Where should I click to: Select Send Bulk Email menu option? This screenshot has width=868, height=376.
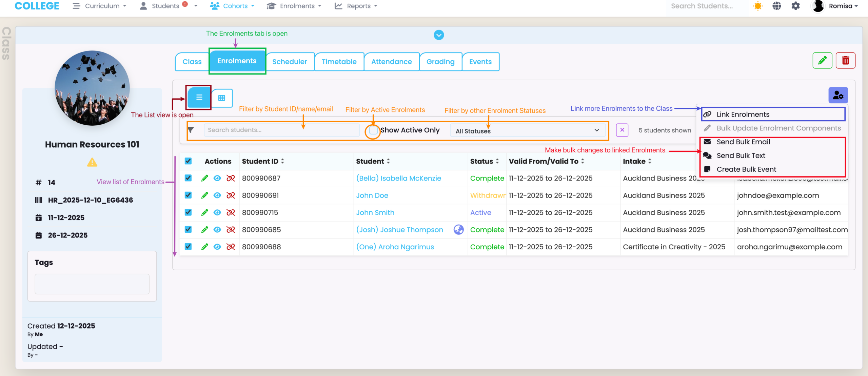click(743, 142)
